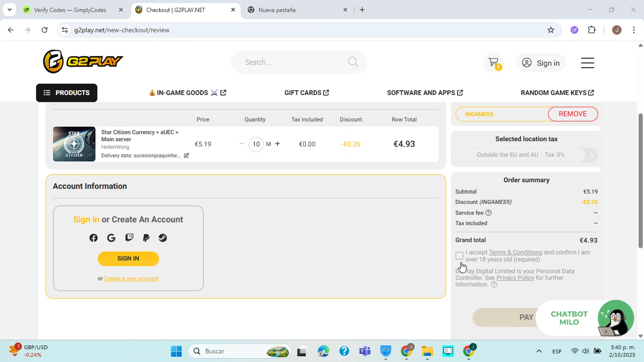Click Personal Data info question icon
Image resolution: width=644 pixels, height=362 pixels.
[494, 284]
